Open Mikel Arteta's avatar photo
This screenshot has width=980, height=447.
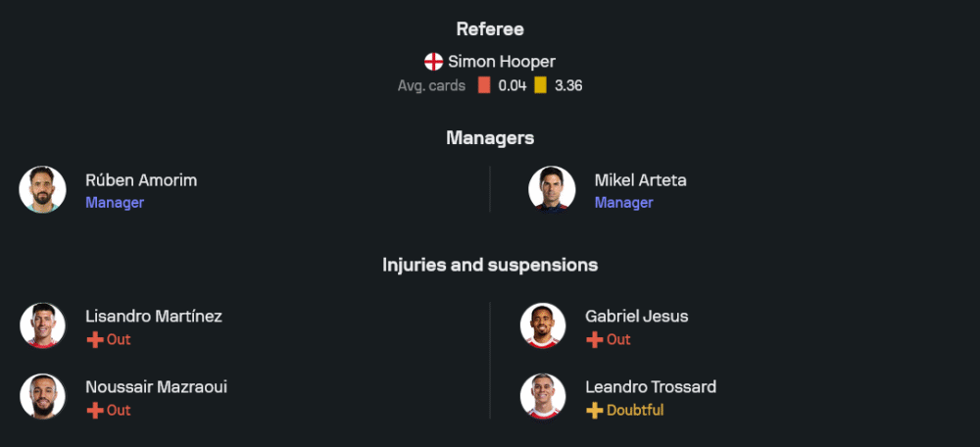pos(552,189)
